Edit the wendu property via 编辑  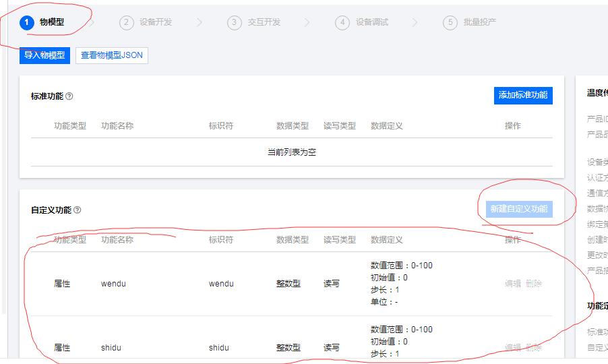coord(513,284)
